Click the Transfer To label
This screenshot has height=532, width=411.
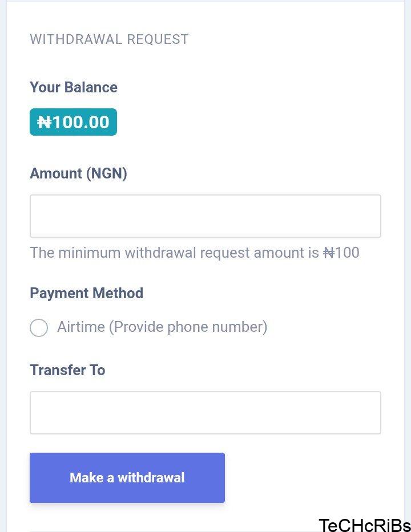pyautogui.click(x=67, y=370)
